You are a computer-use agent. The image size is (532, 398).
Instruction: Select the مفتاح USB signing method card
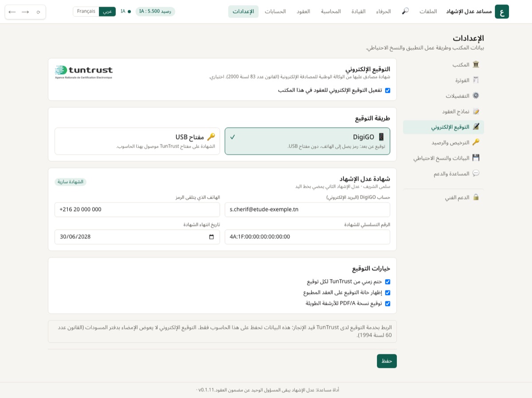[137, 141]
